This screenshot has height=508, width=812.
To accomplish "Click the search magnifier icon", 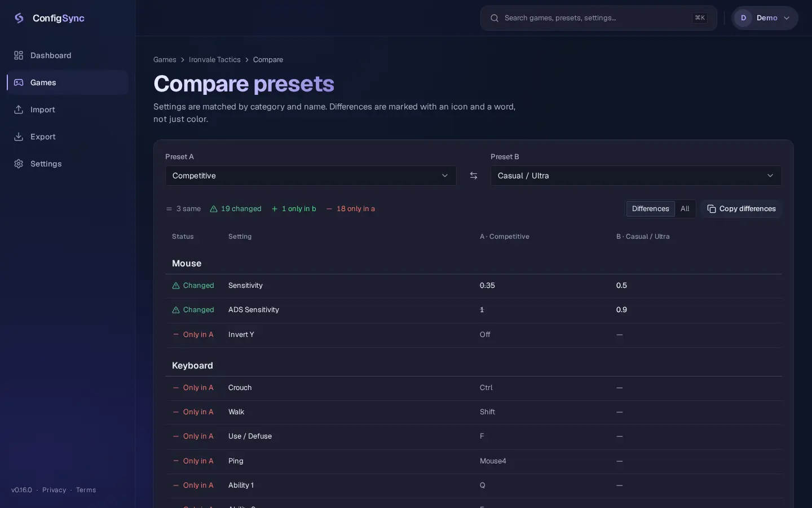I will point(495,18).
